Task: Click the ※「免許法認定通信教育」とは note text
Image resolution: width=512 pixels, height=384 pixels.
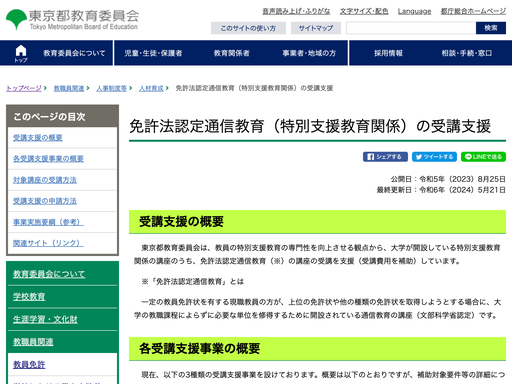Action: click(193, 282)
